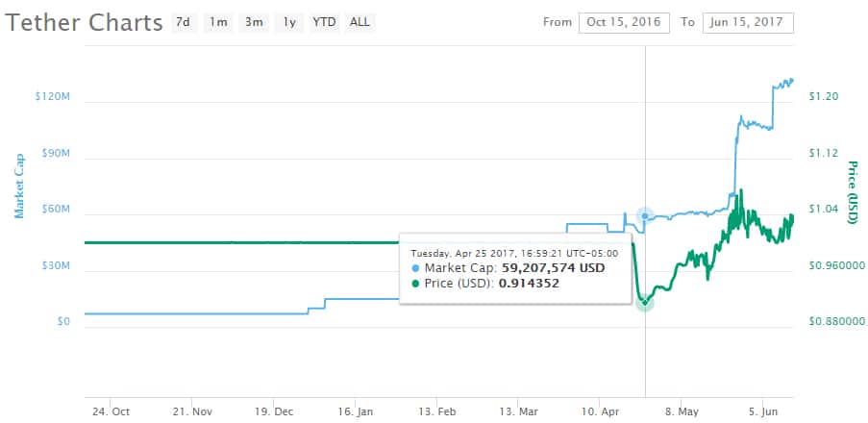Click the 16. Jan date label

(356, 411)
